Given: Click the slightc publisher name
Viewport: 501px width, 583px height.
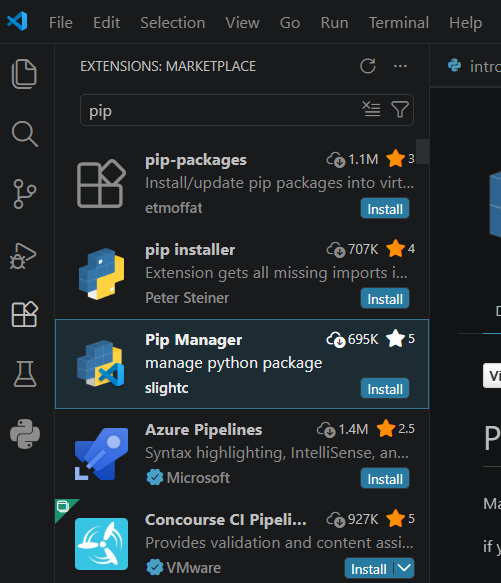Looking at the screenshot, I should click(167, 388).
